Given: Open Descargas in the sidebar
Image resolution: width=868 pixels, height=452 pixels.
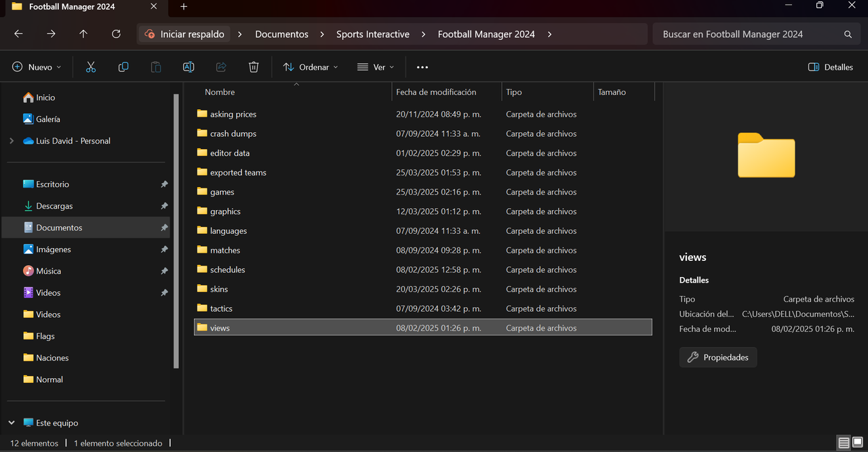Looking at the screenshot, I should [47, 206].
